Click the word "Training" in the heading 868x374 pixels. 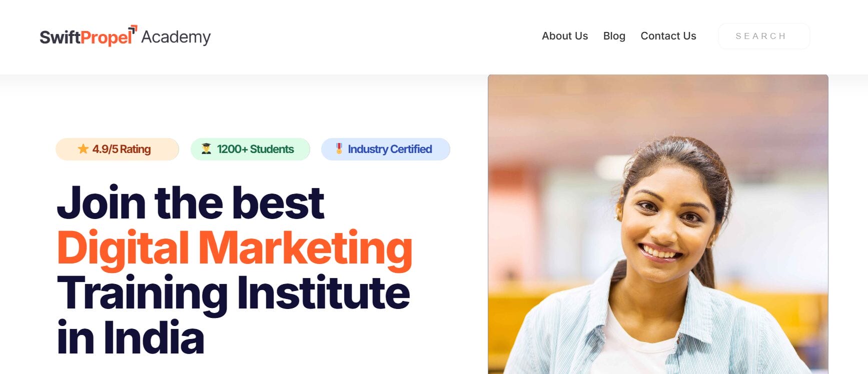[142, 293]
